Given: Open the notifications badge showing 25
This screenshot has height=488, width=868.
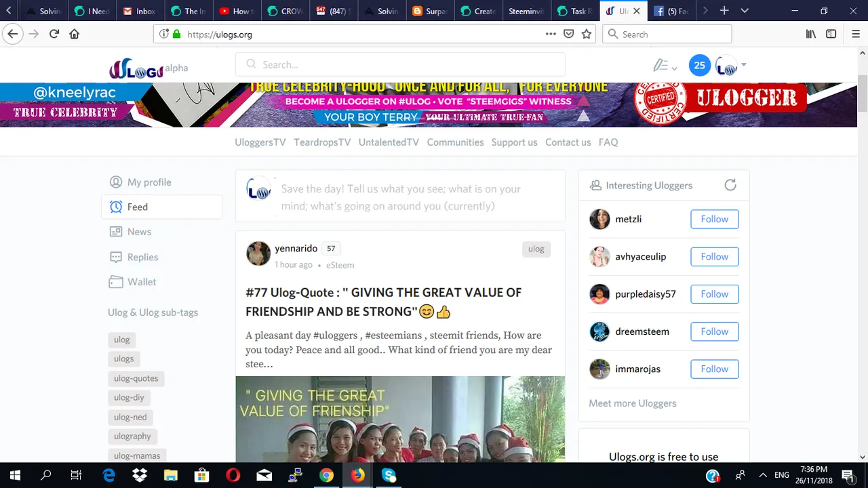Looking at the screenshot, I should 699,65.
